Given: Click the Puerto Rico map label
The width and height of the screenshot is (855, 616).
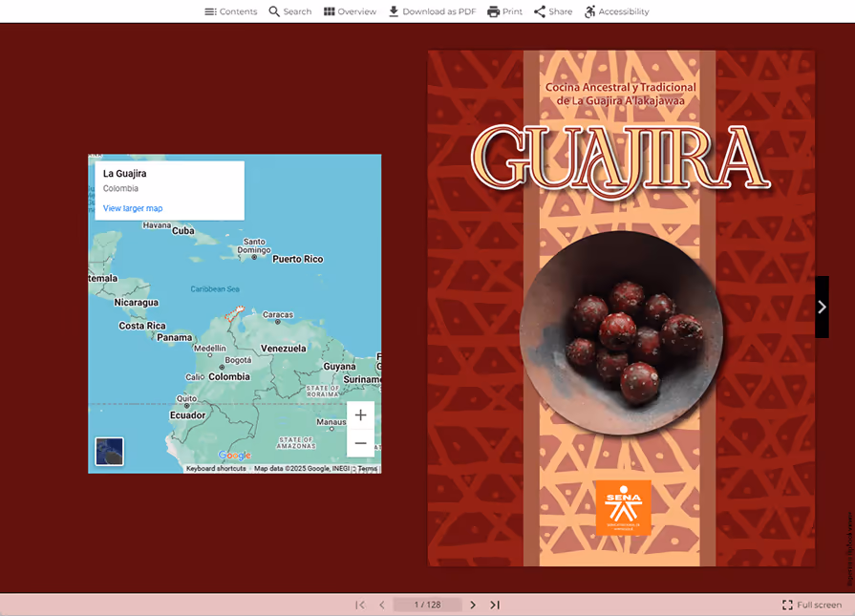Looking at the screenshot, I should [x=298, y=259].
